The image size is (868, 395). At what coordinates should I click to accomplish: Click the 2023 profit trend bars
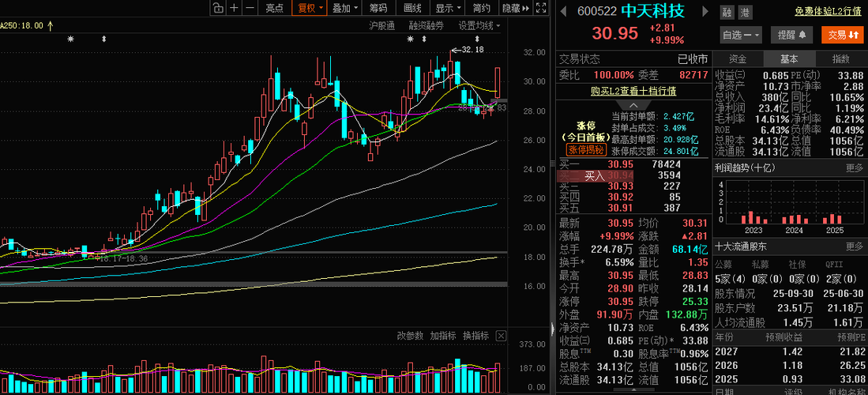tap(753, 216)
